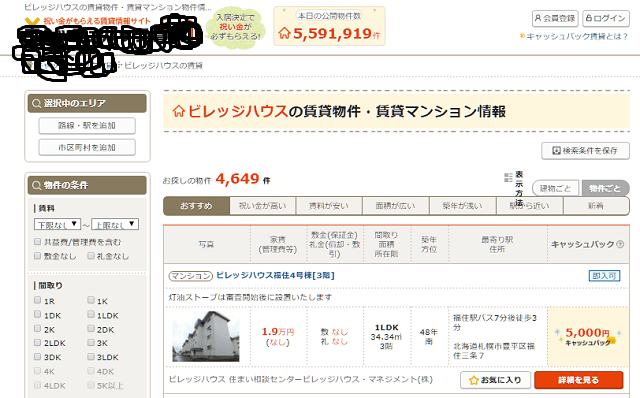The height and width of the screenshot is (398, 640).
Task: Open the 下限なし rent dropdown
Action: pos(57,225)
